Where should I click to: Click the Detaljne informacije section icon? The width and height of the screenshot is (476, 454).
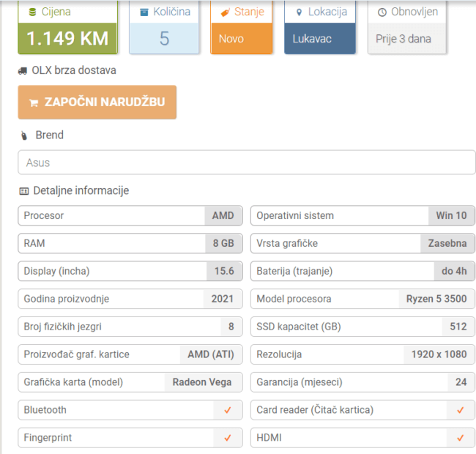coord(23,191)
